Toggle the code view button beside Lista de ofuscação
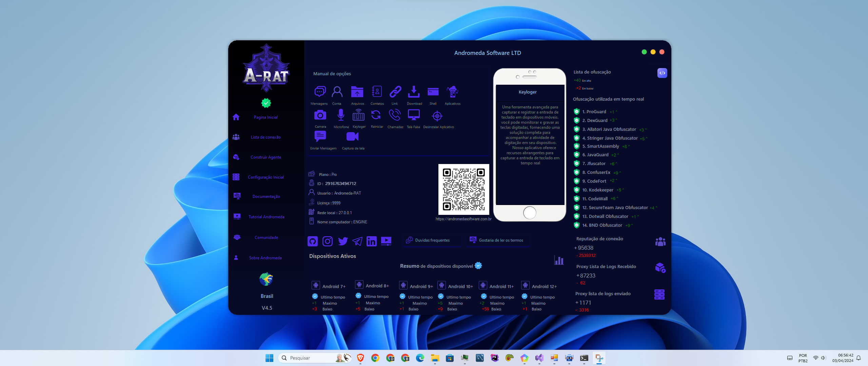Screen dimensions: 868x366 (662, 73)
